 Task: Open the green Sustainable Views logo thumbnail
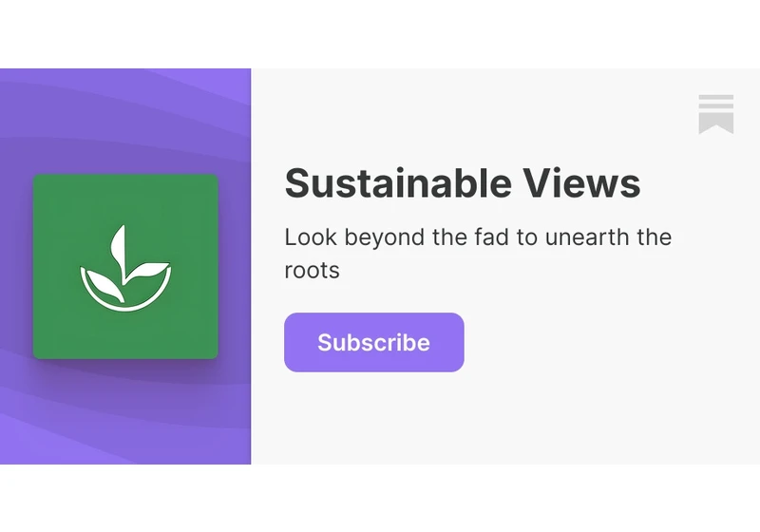125,267
